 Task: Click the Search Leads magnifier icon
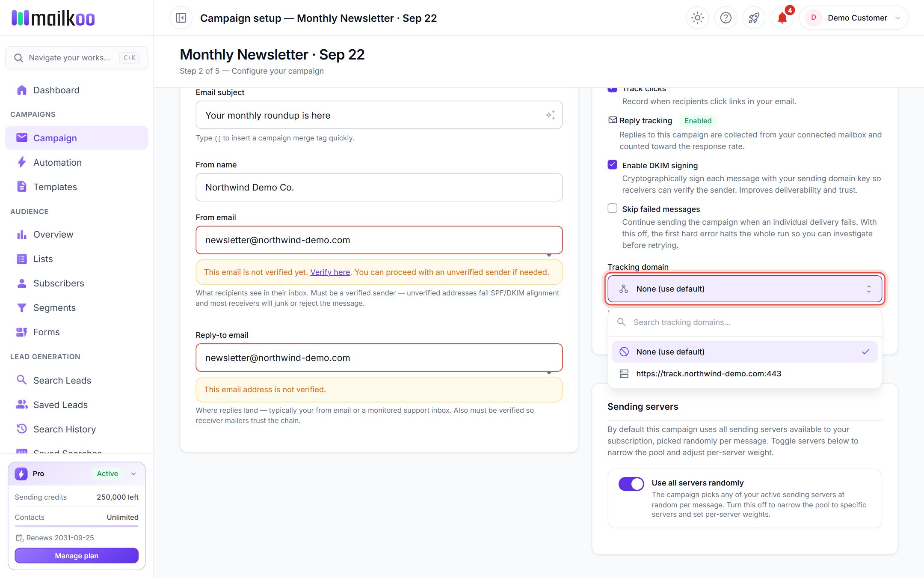point(21,380)
